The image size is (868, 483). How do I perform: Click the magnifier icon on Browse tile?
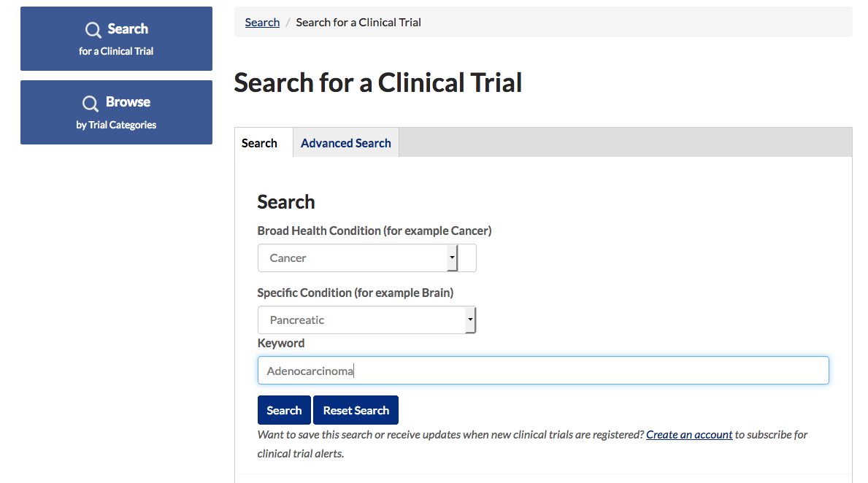(91, 104)
